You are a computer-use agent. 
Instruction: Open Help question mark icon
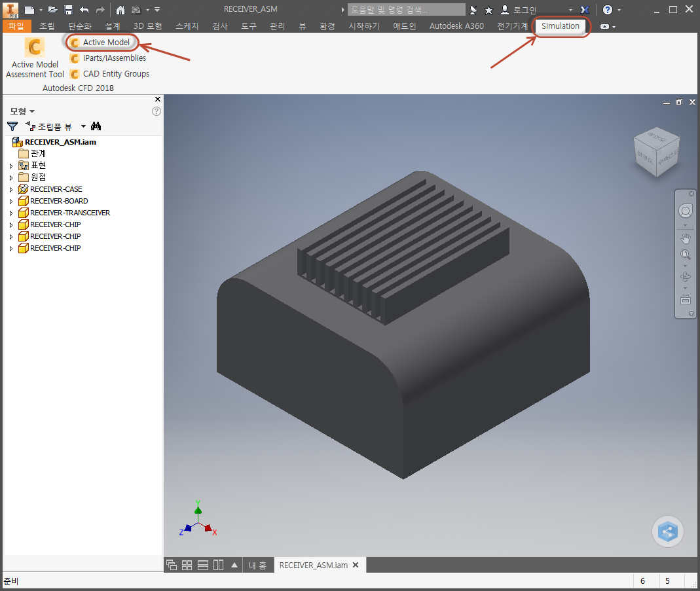(607, 9)
